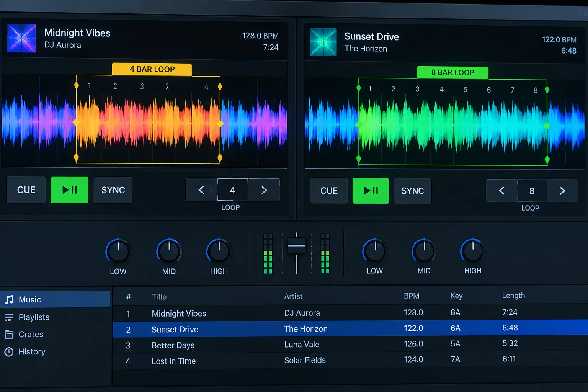Click the right deck LOW knob
The image size is (588, 392).
tap(375, 251)
